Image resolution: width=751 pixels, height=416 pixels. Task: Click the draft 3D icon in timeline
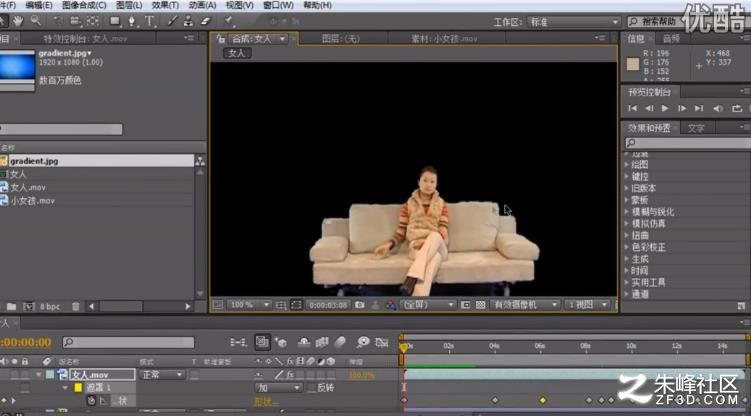281,342
